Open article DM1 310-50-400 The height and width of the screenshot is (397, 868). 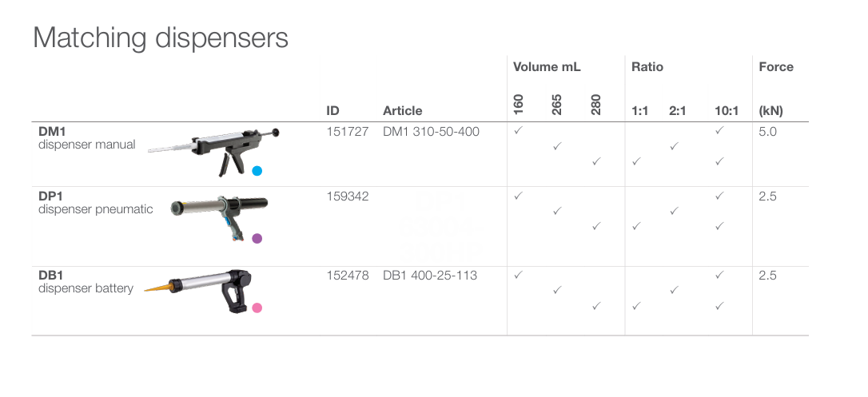[x=431, y=131]
